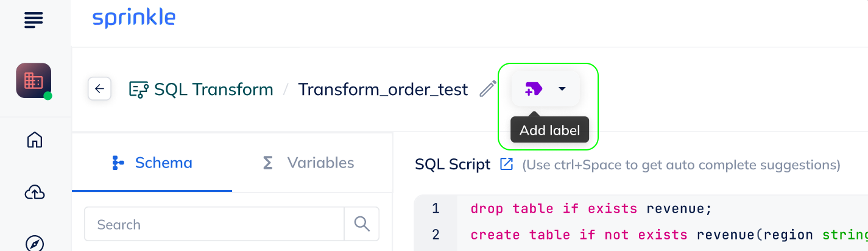Click the back arrow button
This screenshot has width=868, height=251.
point(100,89)
